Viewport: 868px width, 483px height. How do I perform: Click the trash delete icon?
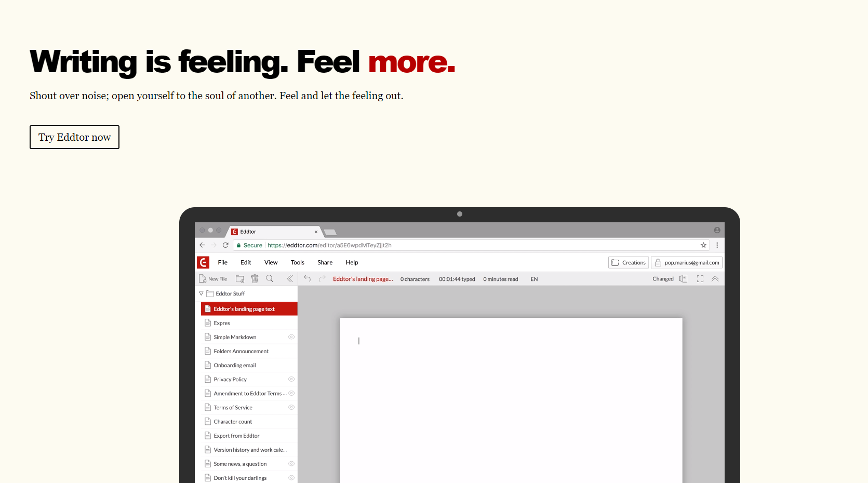pyautogui.click(x=255, y=279)
